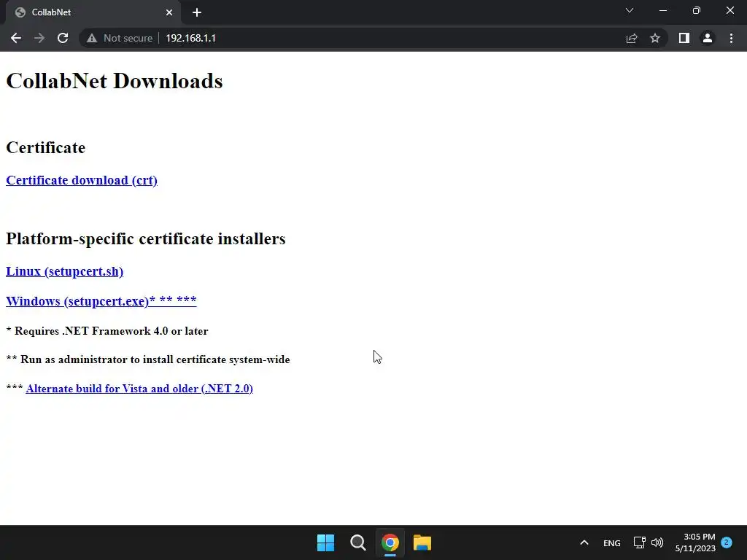The width and height of the screenshot is (747, 560).
Task: Click the forward navigation arrow
Action: [x=39, y=38]
